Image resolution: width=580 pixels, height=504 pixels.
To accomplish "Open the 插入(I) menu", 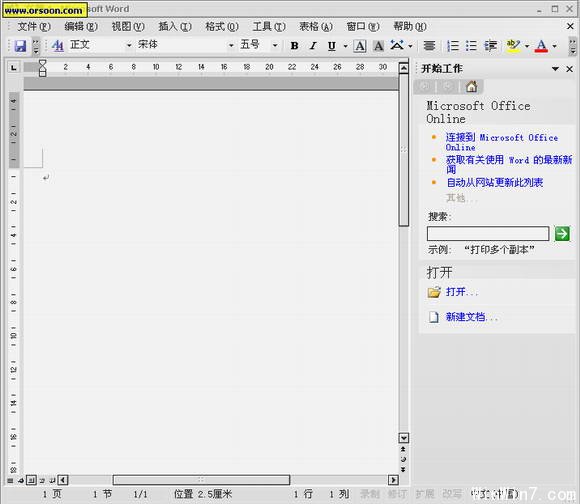I will tap(175, 27).
